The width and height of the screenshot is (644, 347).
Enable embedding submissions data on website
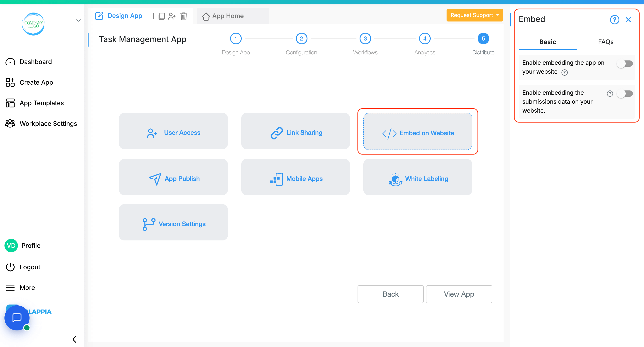(625, 94)
